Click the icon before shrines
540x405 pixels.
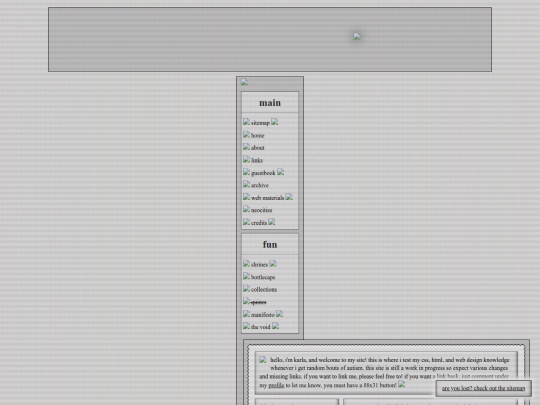click(246, 264)
